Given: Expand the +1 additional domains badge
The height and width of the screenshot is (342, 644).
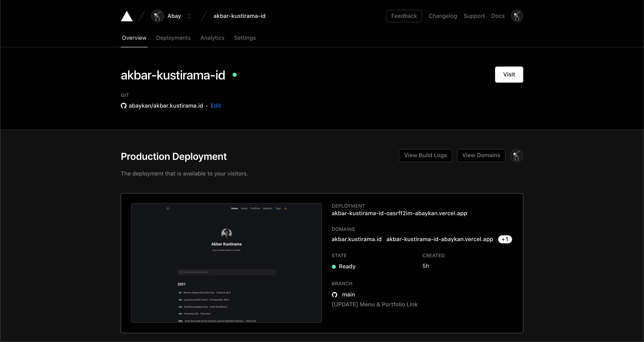Looking at the screenshot, I should (505, 239).
